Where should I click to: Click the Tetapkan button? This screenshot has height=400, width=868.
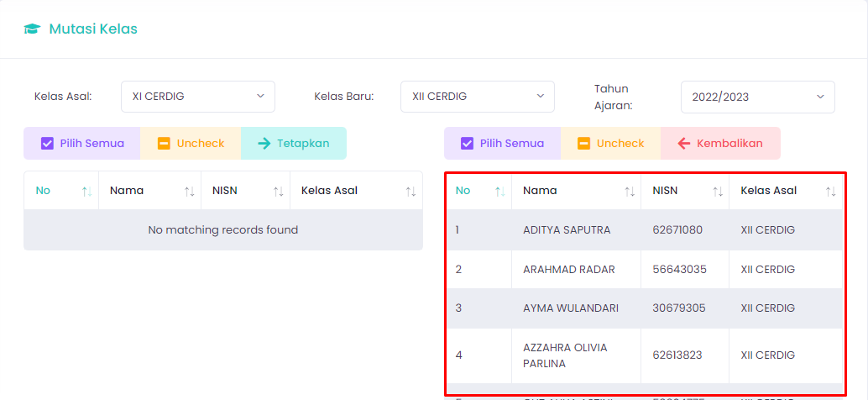click(293, 144)
